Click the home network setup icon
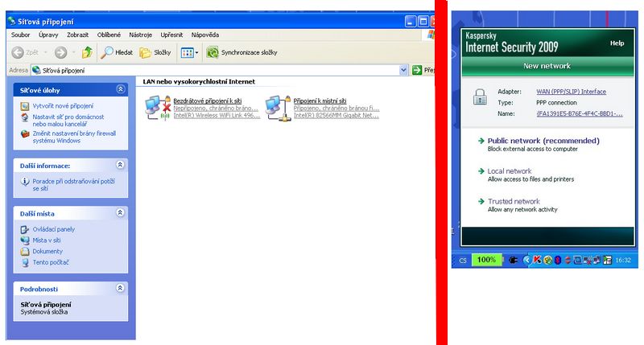This screenshot has width=644, height=345. 25,117
